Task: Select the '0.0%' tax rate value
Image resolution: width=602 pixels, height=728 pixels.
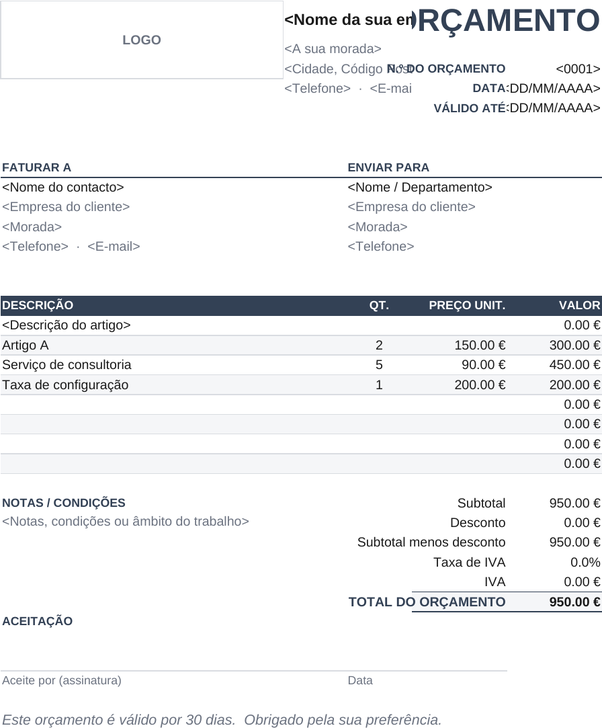Action: [585, 562]
